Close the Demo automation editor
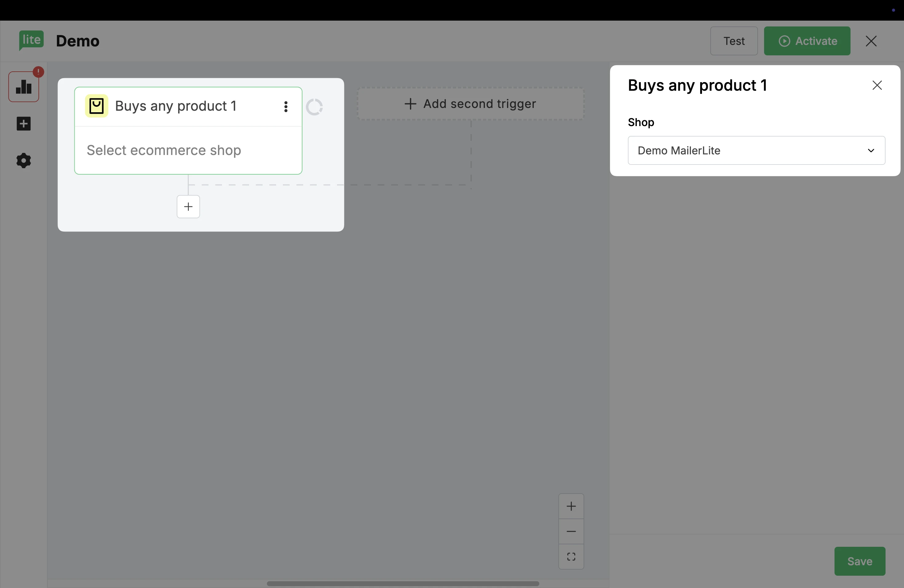This screenshot has height=588, width=904. coord(871,41)
